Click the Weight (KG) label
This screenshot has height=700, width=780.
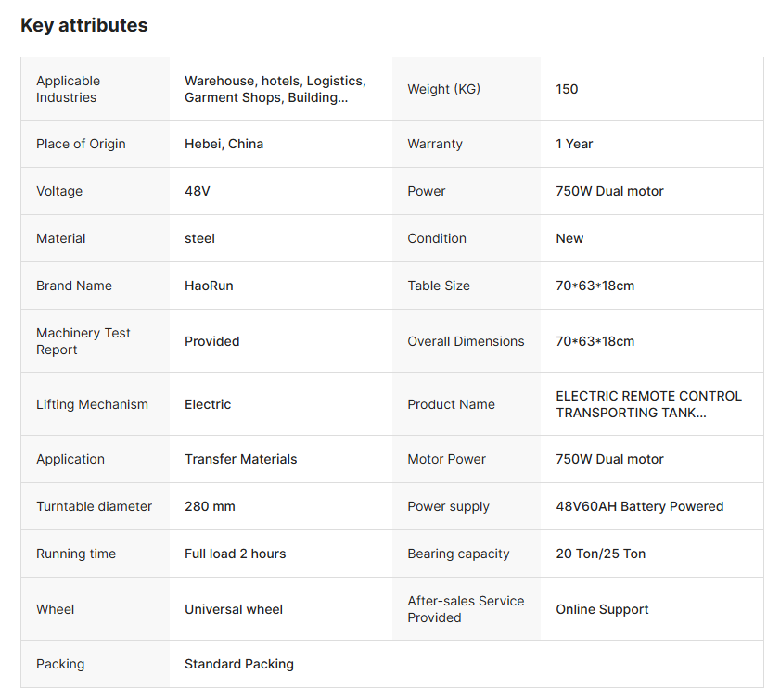(x=443, y=89)
